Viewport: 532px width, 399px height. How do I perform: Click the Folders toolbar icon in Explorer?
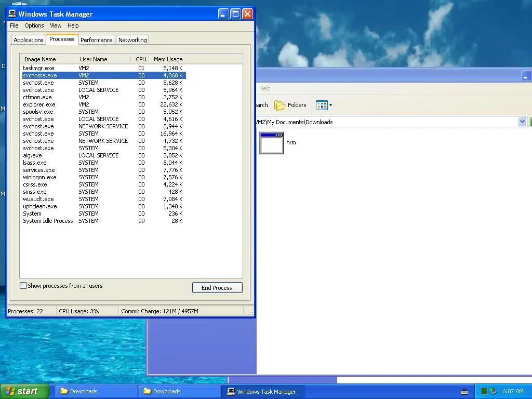(280, 105)
